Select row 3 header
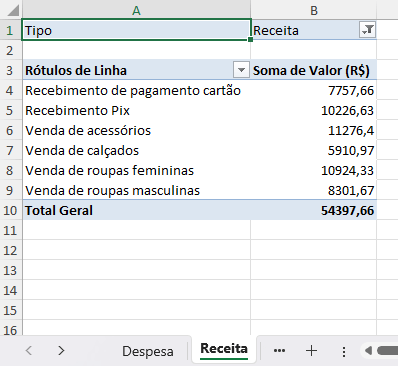 [10, 70]
